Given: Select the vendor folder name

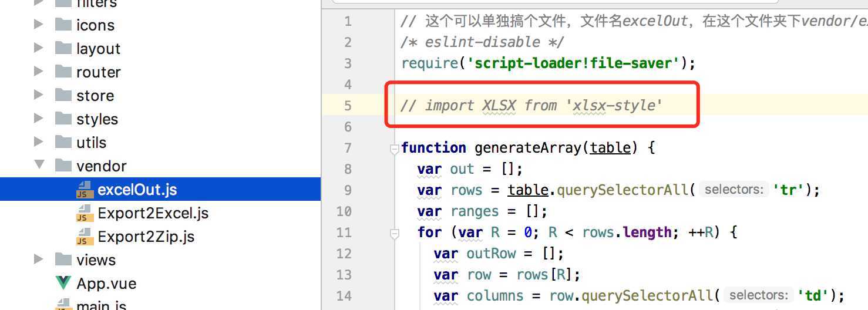Looking at the screenshot, I should 101,166.
